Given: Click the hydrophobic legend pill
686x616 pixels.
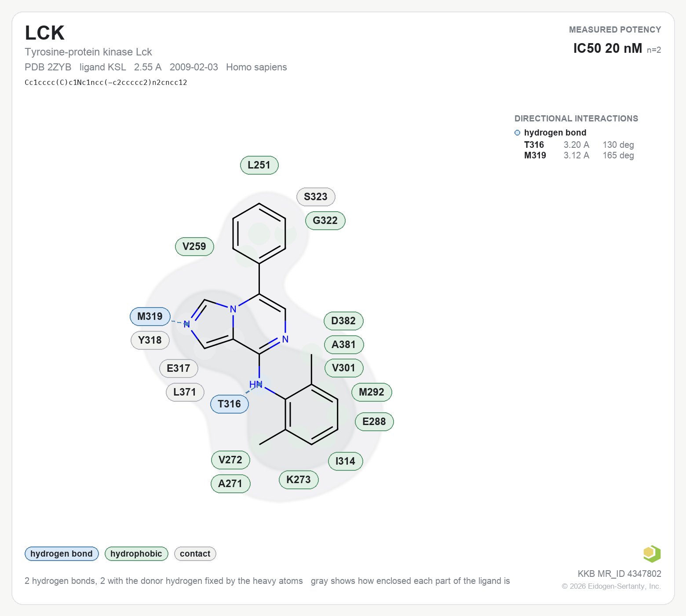Looking at the screenshot, I should pyautogui.click(x=136, y=554).
